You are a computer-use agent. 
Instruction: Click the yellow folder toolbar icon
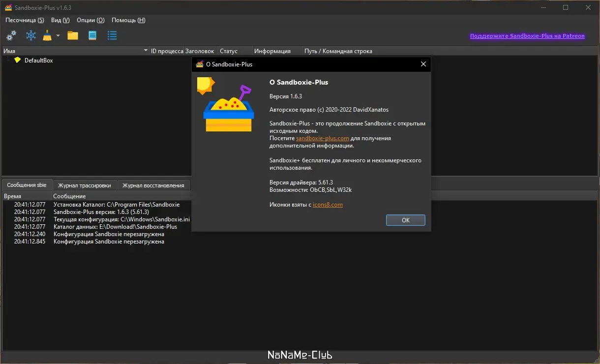point(73,35)
